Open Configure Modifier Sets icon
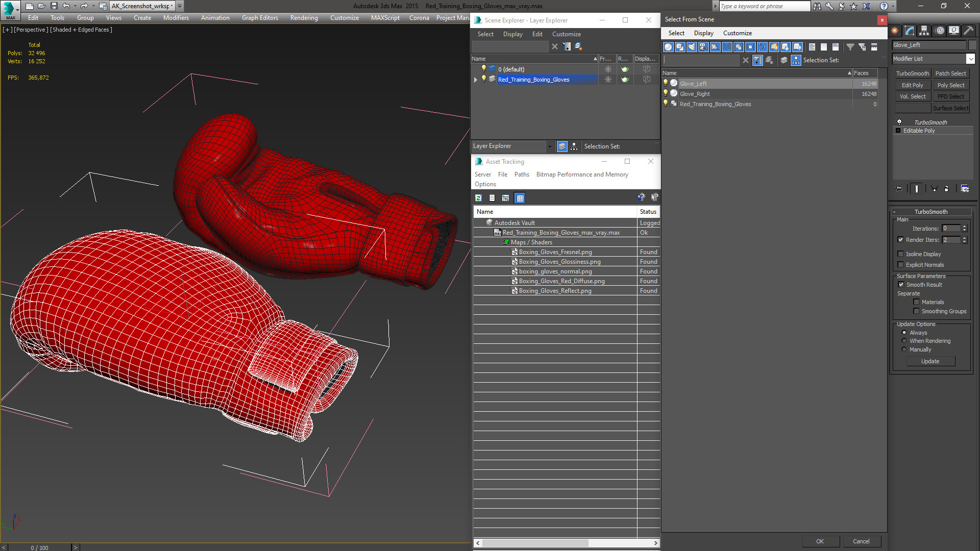This screenshot has height=551, width=980. 965,189
